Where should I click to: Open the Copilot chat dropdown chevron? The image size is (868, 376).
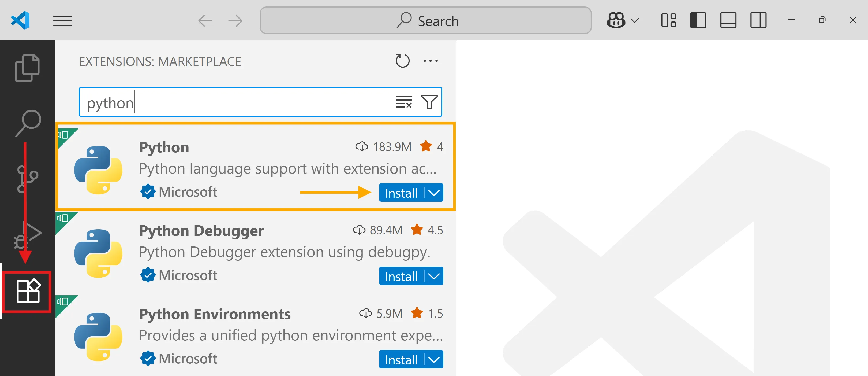point(634,21)
